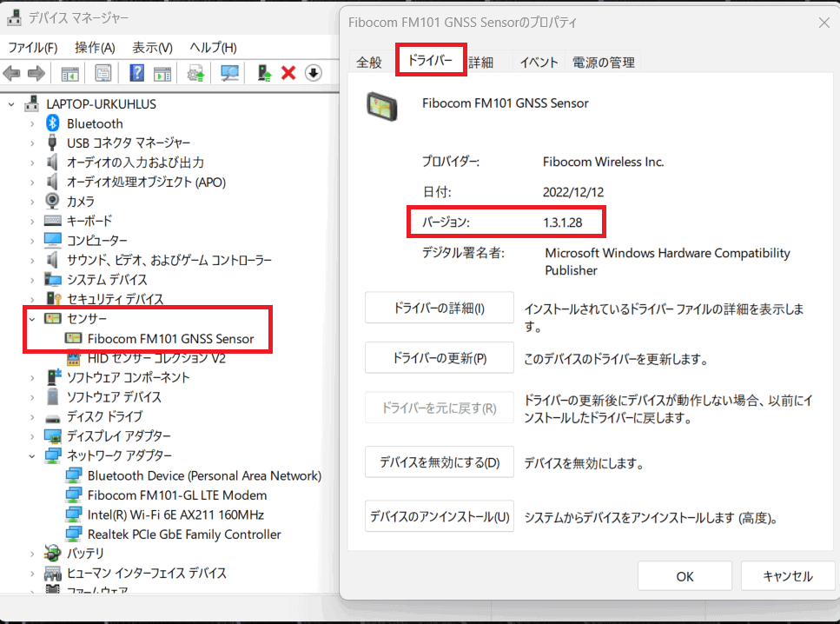Click the red X uninstall device icon
Viewport: 840px width, 624px height.
(x=288, y=73)
